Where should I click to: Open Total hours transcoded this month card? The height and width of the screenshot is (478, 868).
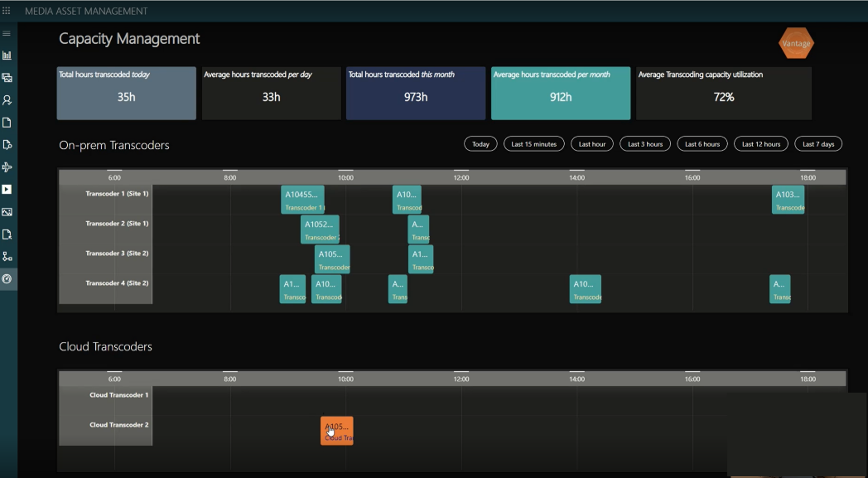point(416,94)
